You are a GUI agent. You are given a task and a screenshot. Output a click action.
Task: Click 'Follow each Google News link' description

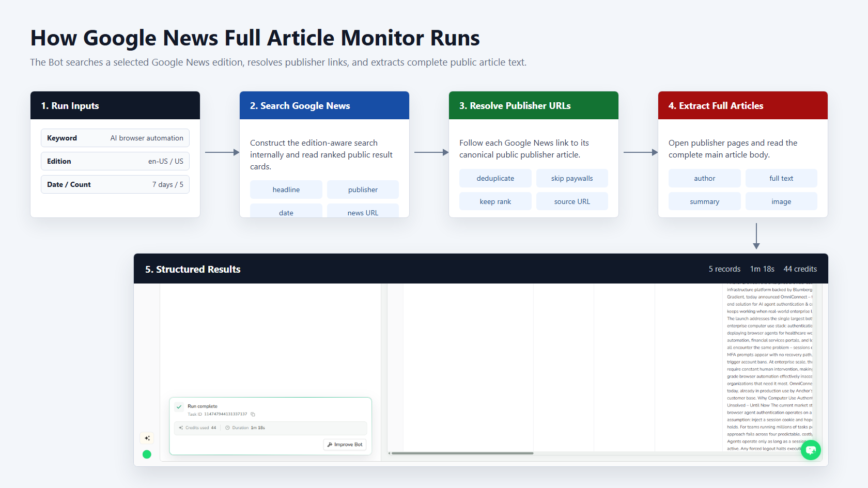point(524,149)
